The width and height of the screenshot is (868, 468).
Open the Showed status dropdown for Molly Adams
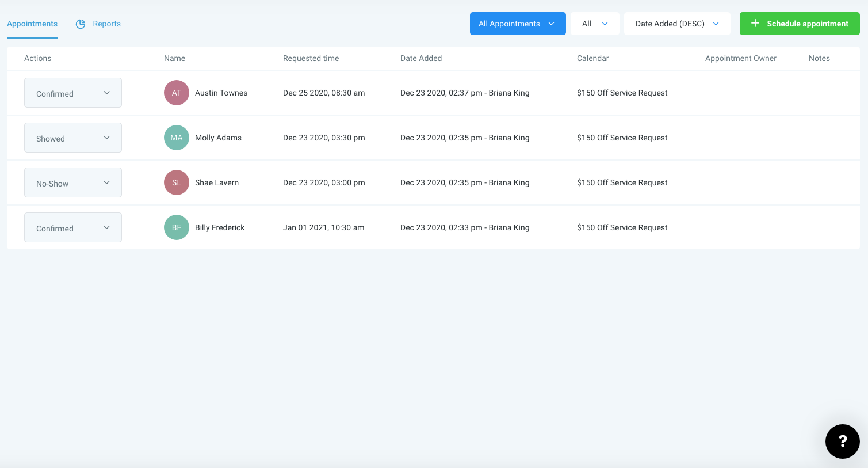(x=73, y=138)
